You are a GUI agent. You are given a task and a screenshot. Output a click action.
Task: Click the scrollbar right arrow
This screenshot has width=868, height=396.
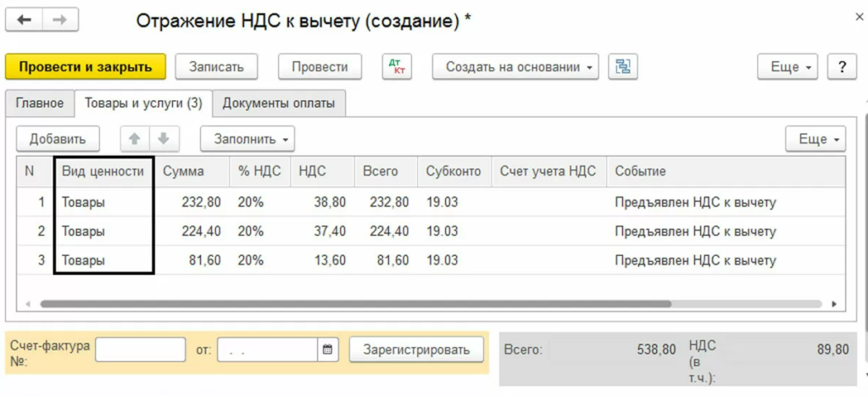835,304
